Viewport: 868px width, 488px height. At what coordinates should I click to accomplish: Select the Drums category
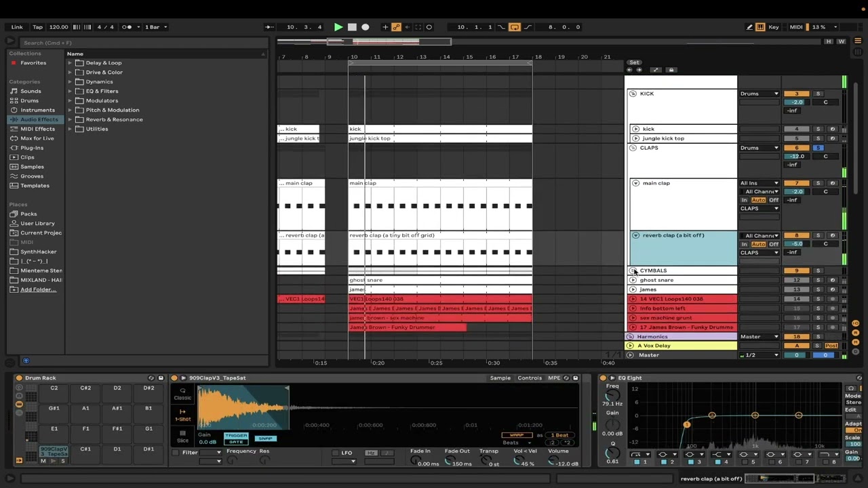tap(29, 100)
